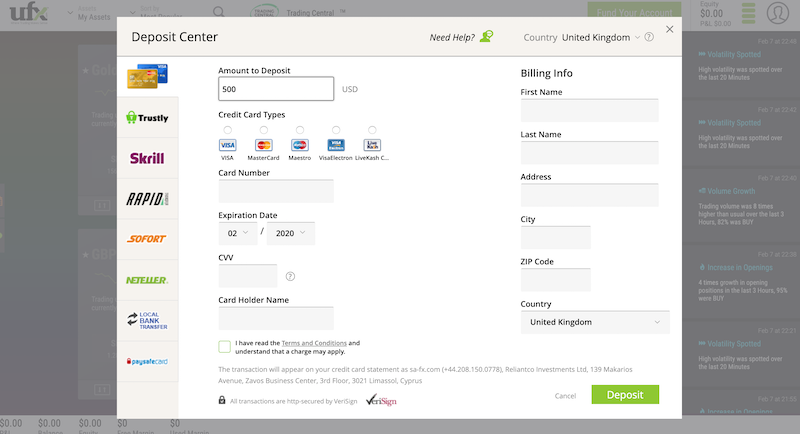Click the ZIP Code billing field
The height and width of the screenshot is (434, 800).
(556, 279)
